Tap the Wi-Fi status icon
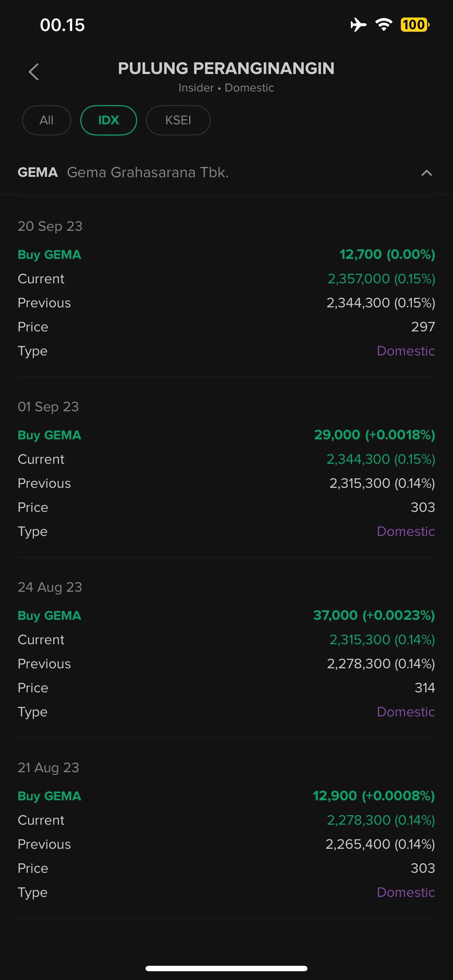The width and height of the screenshot is (453, 980). click(384, 25)
